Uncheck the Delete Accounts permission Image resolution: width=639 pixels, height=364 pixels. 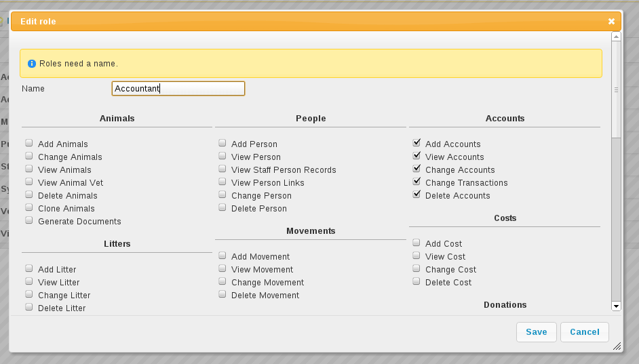pos(417,195)
